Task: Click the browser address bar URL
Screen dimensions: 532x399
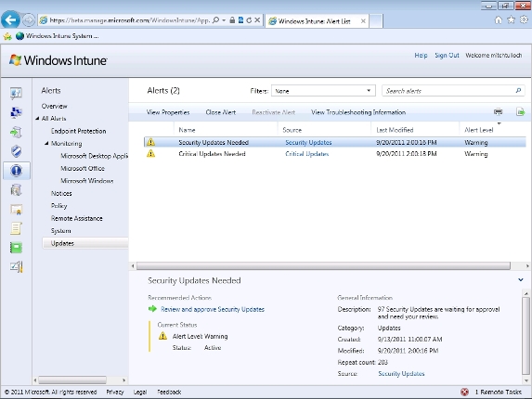Action: (130, 20)
